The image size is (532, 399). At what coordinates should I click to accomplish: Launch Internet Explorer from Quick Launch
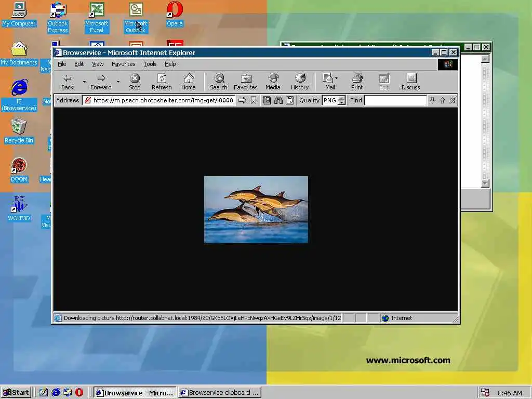pyautogui.click(x=56, y=393)
